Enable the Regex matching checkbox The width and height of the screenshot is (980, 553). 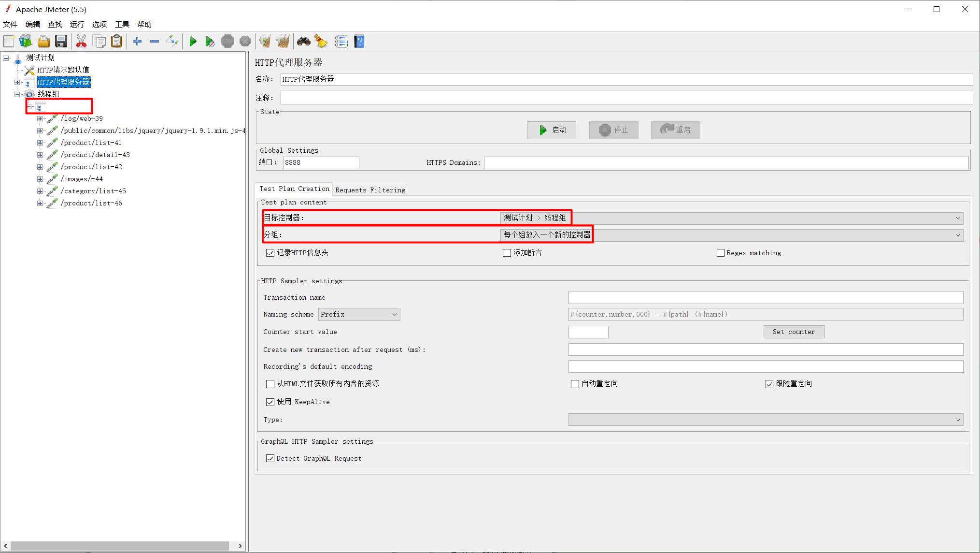tap(721, 253)
